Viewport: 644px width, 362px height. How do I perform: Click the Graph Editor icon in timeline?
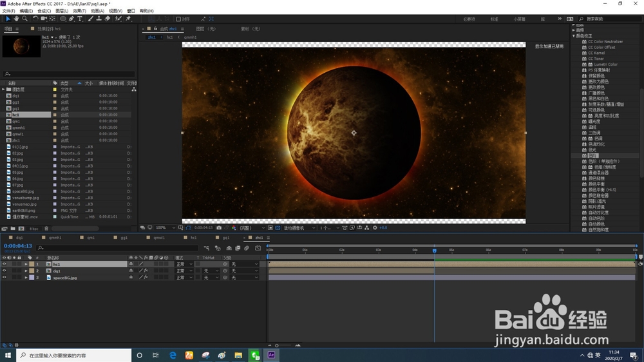point(258,248)
